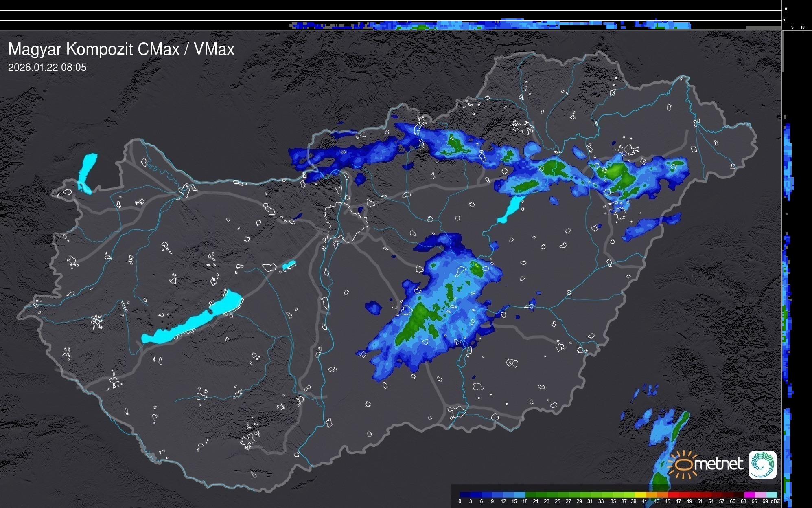Click the 2026.01.22 08:05 timestamp
Image resolution: width=812 pixels, height=508 pixels.
coord(47,68)
